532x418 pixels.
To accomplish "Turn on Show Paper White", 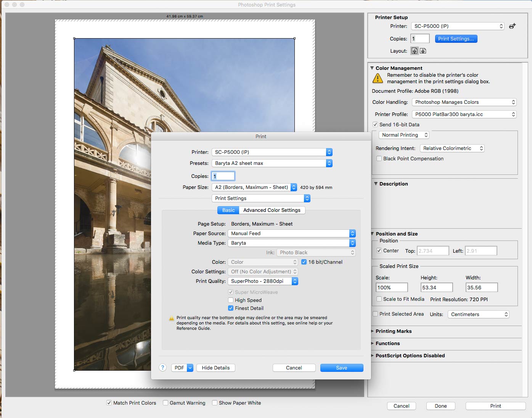I will pos(215,403).
